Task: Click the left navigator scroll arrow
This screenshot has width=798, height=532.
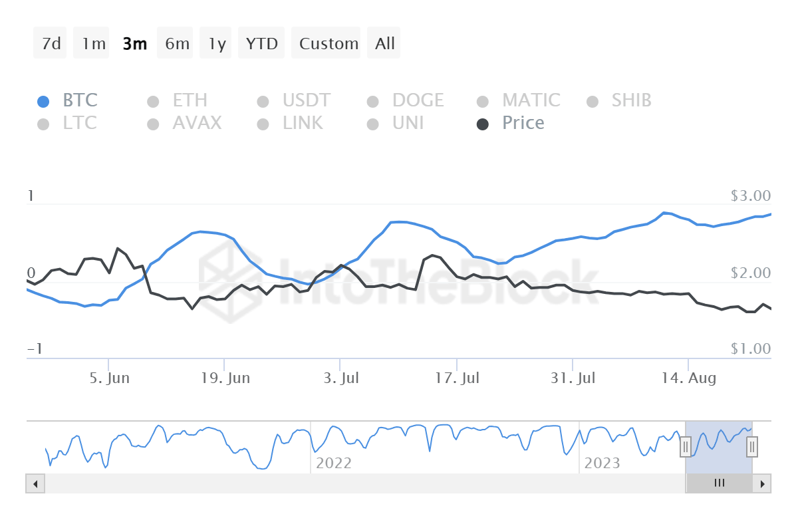Action: click(x=35, y=483)
